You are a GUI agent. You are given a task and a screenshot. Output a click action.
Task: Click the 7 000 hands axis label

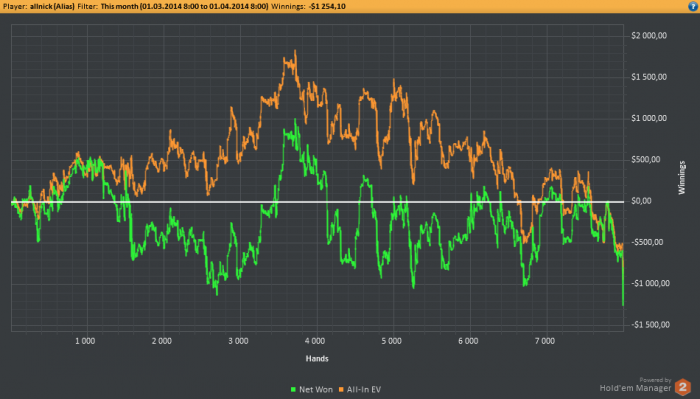545,341
